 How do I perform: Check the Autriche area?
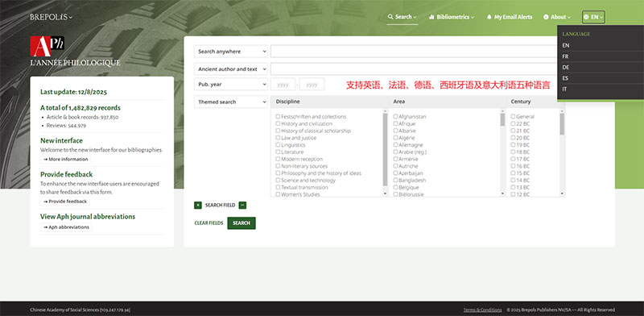point(395,166)
